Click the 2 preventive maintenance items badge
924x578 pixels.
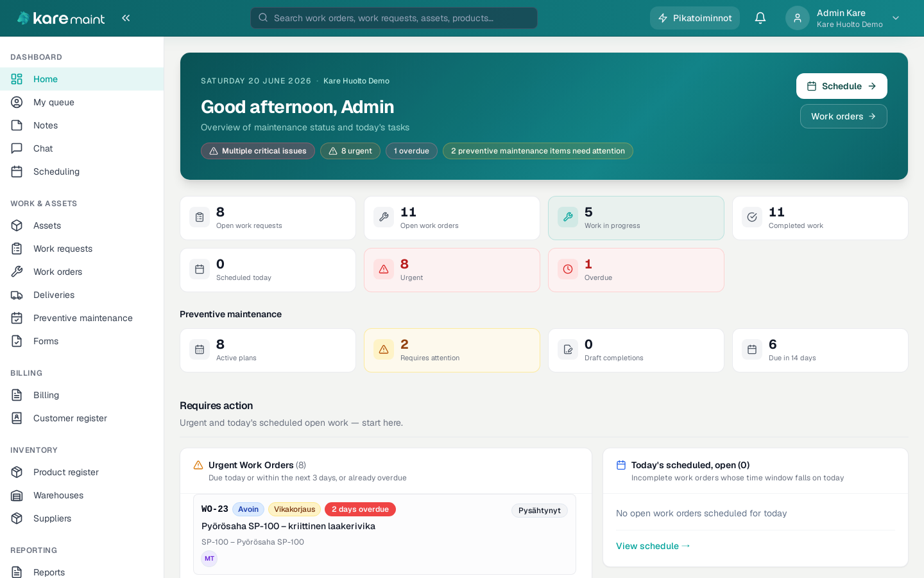pos(538,151)
